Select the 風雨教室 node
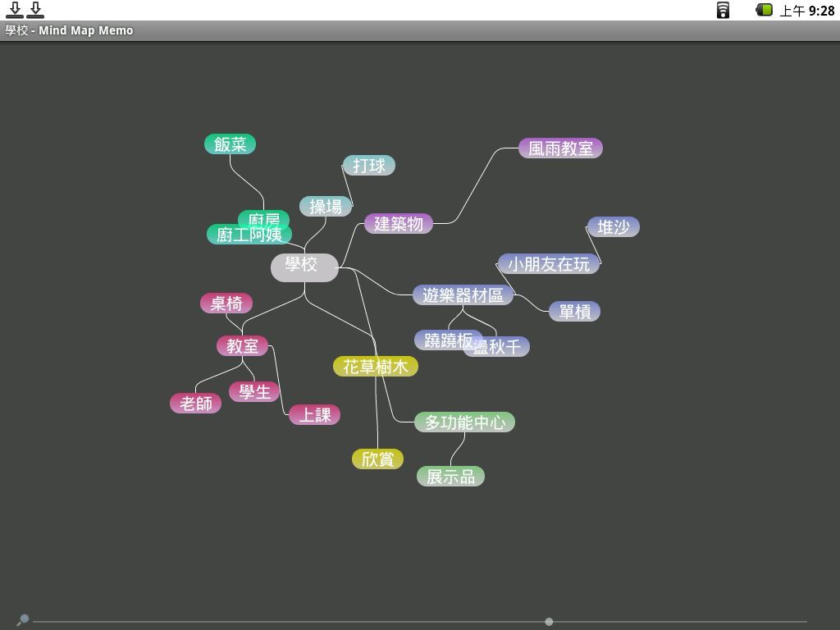 [560, 148]
